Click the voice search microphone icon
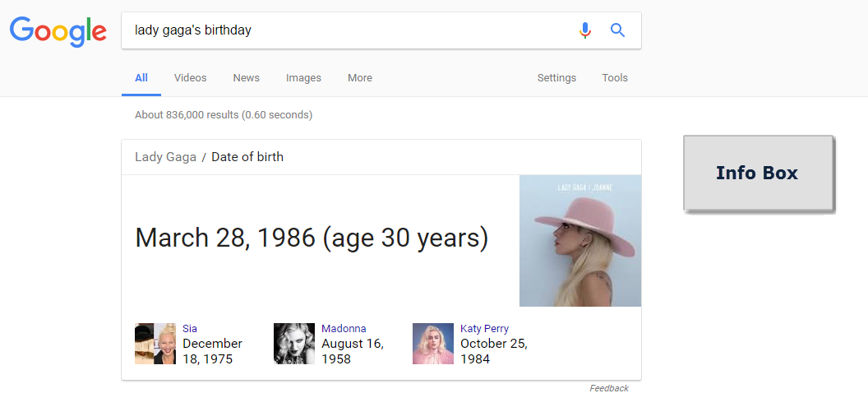Screen dimensions: 868x407 [x=584, y=30]
